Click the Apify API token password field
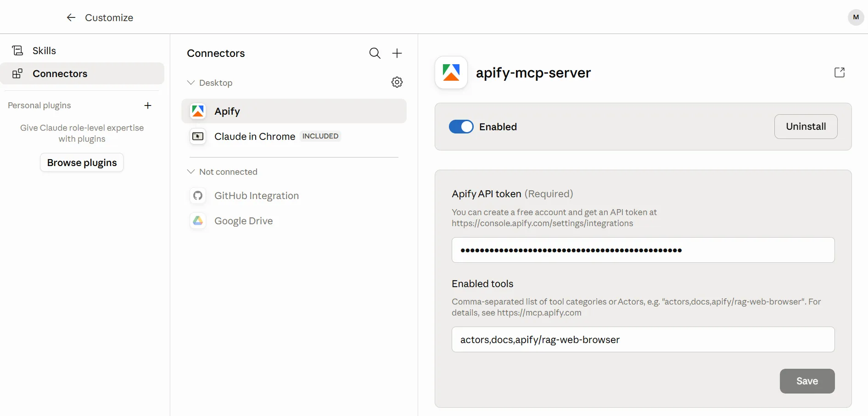Screen dimensions: 868x416 tap(643, 250)
